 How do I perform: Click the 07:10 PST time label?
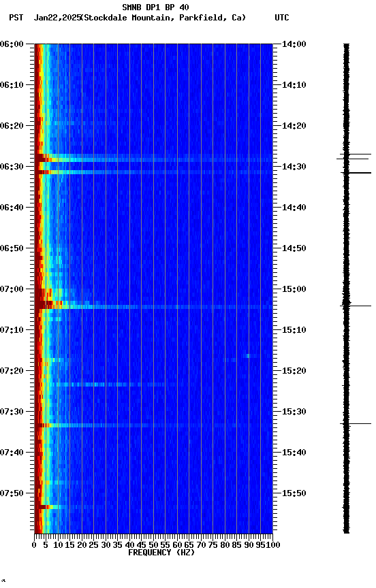(x=12, y=330)
